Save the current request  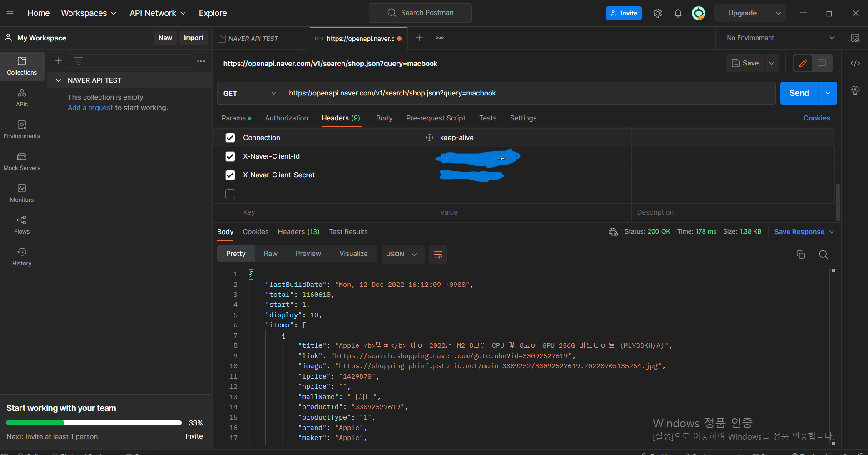[x=745, y=63]
